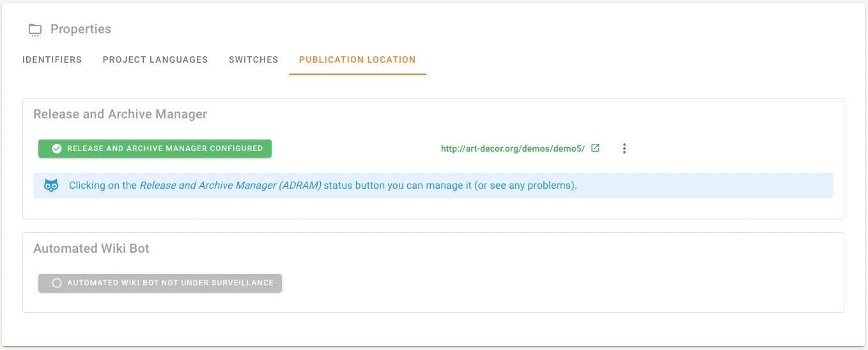The width and height of the screenshot is (868, 350).
Task: Click empty space in the Automated Wiki Bot card
Action: click(x=543, y=282)
